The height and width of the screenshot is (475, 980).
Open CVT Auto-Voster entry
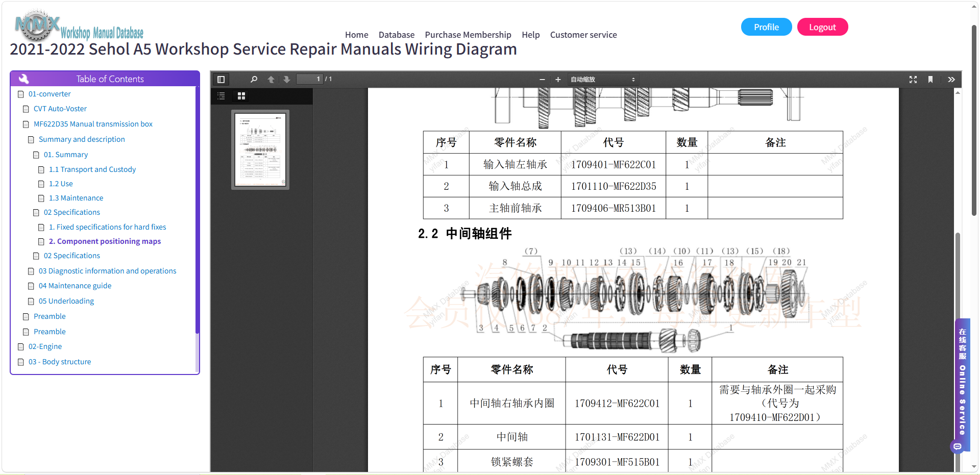click(60, 109)
